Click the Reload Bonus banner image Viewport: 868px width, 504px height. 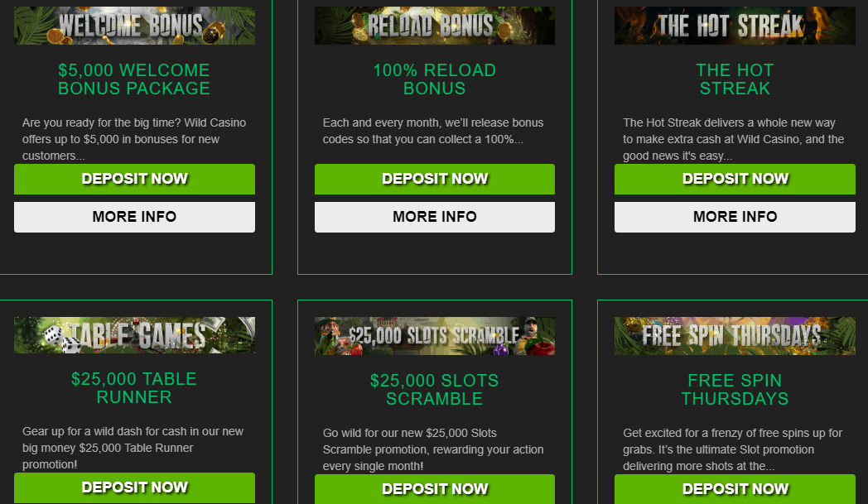[x=435, y=26]
